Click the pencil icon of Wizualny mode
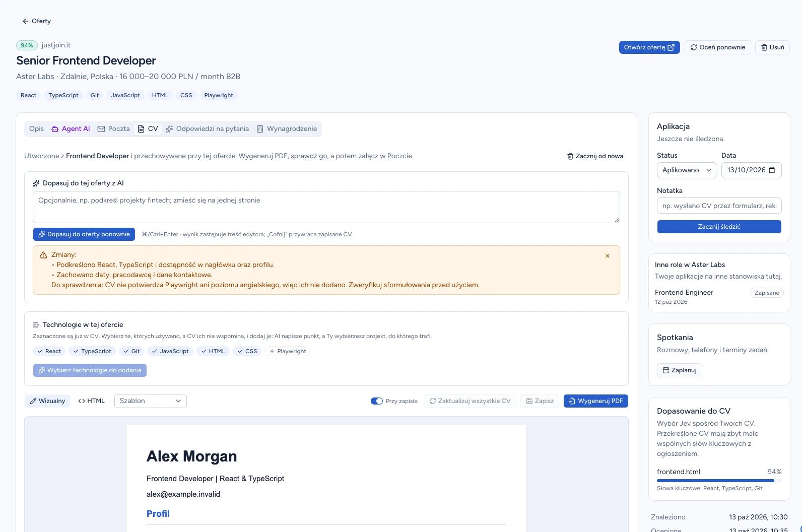Image resolution: width=802 pixels, height=532 pixels. (33, 401)
